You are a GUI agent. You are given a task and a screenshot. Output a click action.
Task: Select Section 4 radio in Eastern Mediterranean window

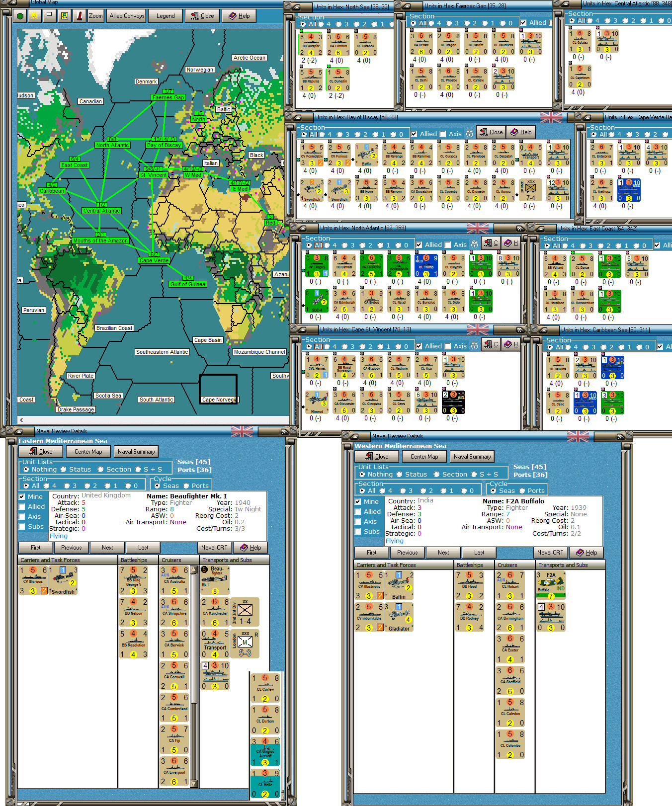[50, 486]
